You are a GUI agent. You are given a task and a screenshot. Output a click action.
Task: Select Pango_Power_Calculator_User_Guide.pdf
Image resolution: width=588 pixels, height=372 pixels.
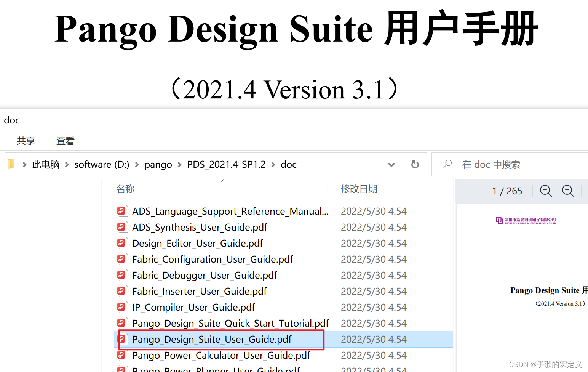[221, 355]
